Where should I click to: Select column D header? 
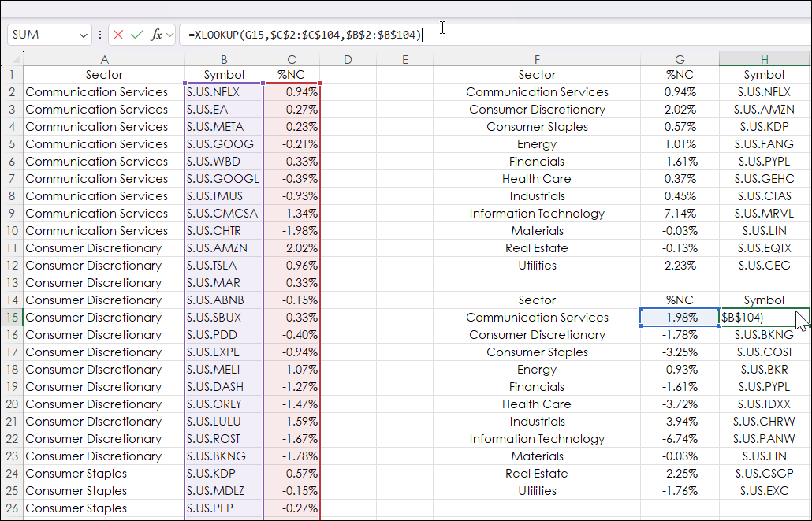pyautogui.click(x=348, y=59)
